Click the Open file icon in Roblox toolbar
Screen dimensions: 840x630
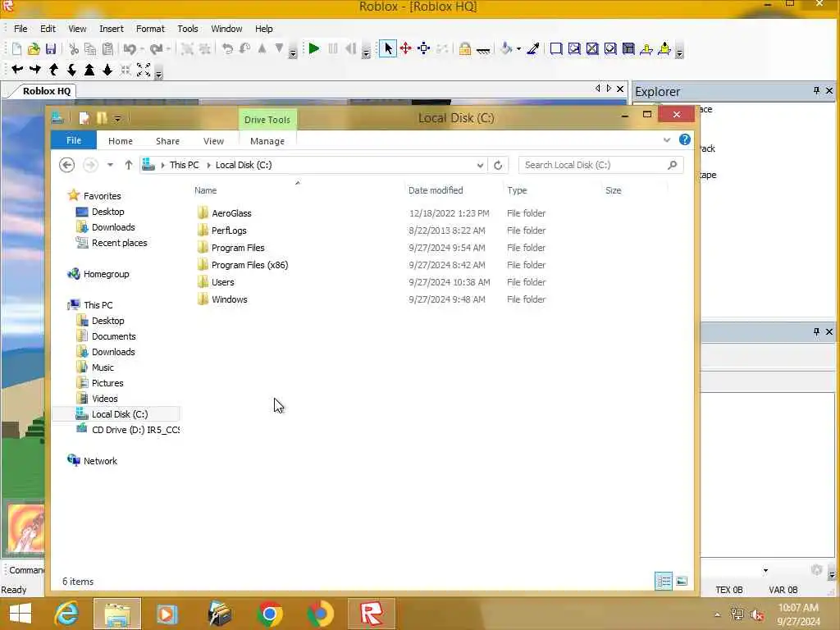pos(34,49)
